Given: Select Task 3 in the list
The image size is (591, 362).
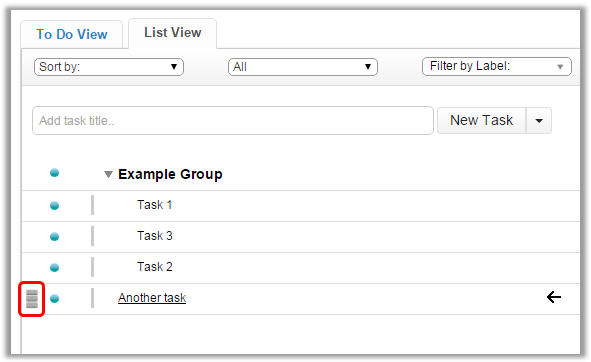Looking at the screenshot, I should point(155,236).
